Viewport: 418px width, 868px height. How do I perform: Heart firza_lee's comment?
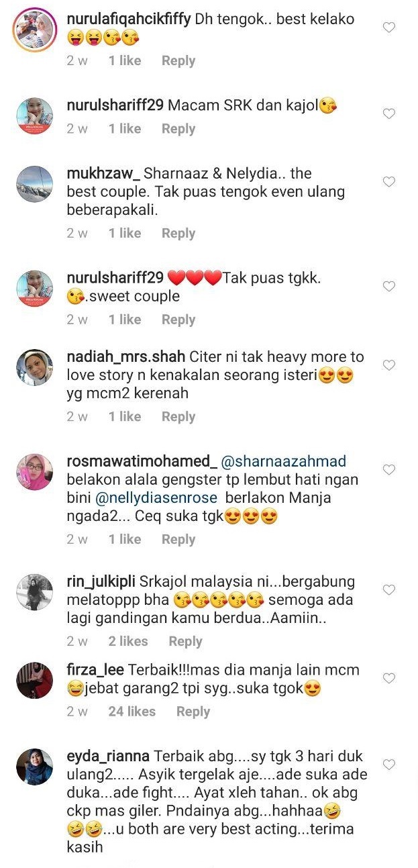388,679
